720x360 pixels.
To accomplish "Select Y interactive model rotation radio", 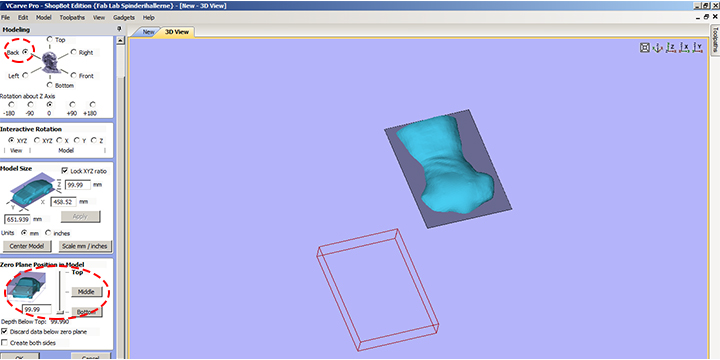I will [x=76, y=141].
